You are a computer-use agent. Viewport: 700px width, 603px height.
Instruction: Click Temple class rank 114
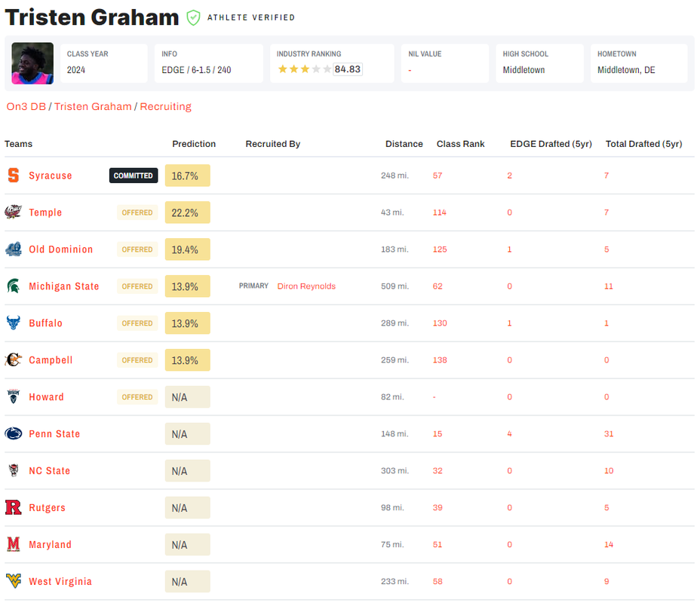440,213
